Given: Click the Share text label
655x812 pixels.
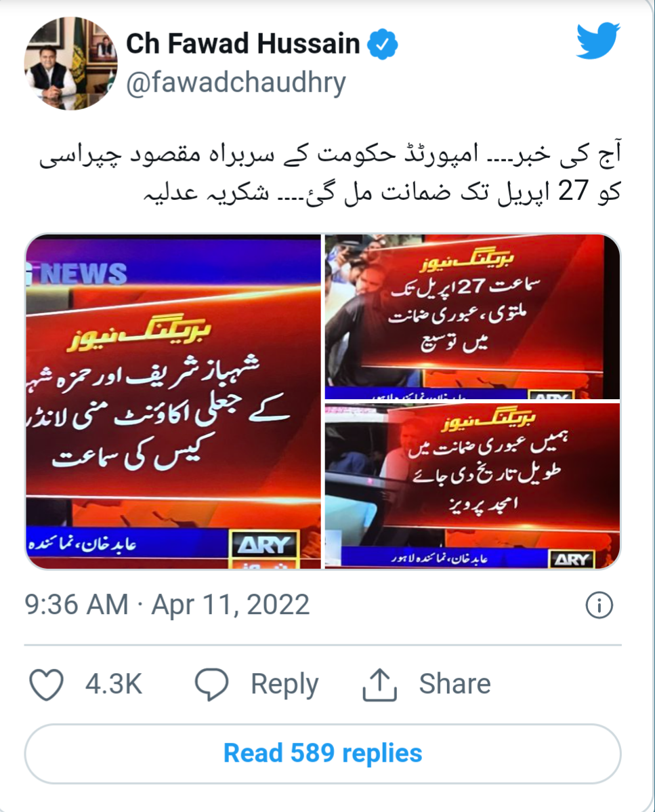Looking at the screenshot, I should 455,684.
